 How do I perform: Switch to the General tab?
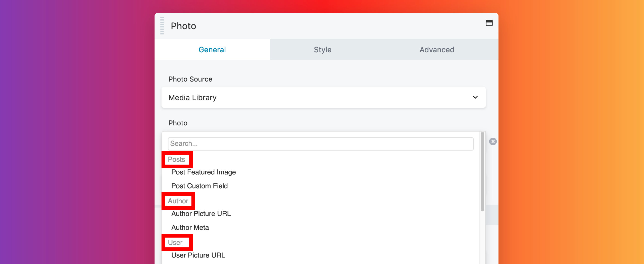[212, 50]
